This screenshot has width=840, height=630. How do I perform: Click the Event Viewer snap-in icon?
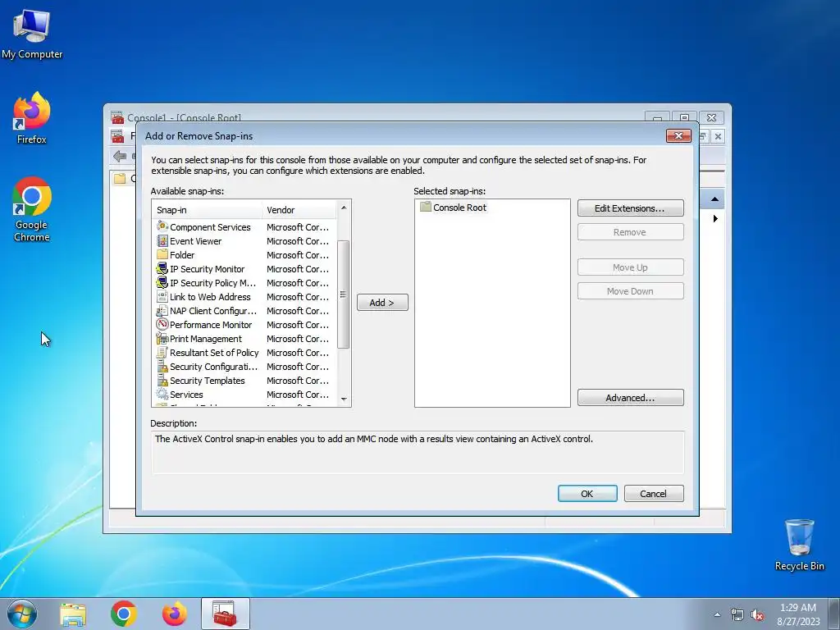(x=162, y=241)
